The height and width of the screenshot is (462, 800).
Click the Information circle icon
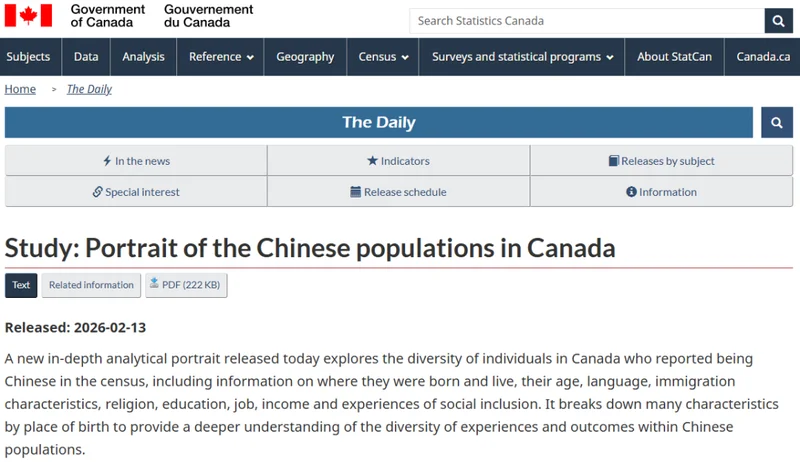pos(631,192)
